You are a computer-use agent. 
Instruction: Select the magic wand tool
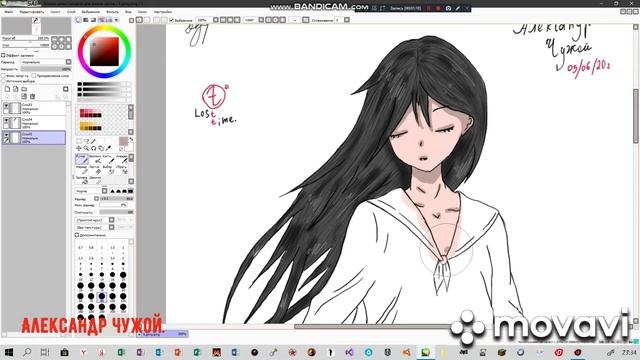point(93,141)
